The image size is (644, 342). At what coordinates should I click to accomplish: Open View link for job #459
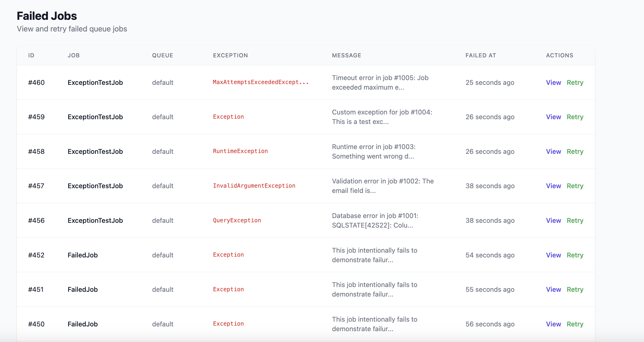553,117
